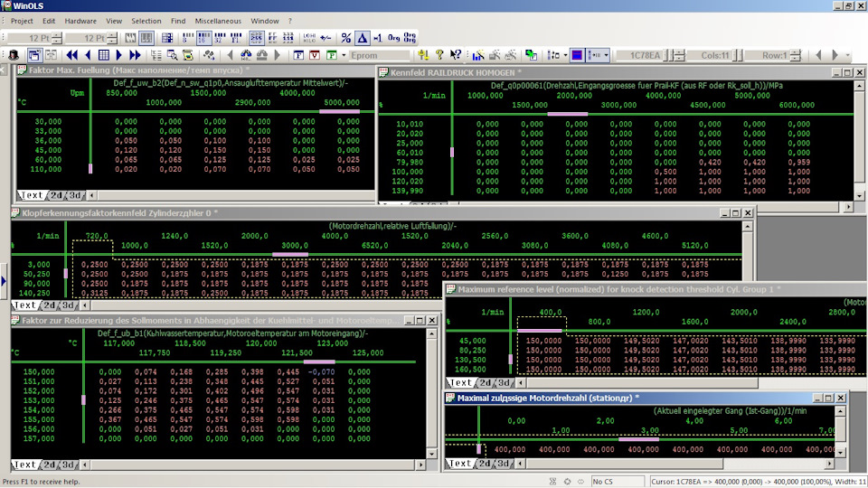Select the 16-bit data format icon
The image size is (868, 488).
tap(203, 38)
